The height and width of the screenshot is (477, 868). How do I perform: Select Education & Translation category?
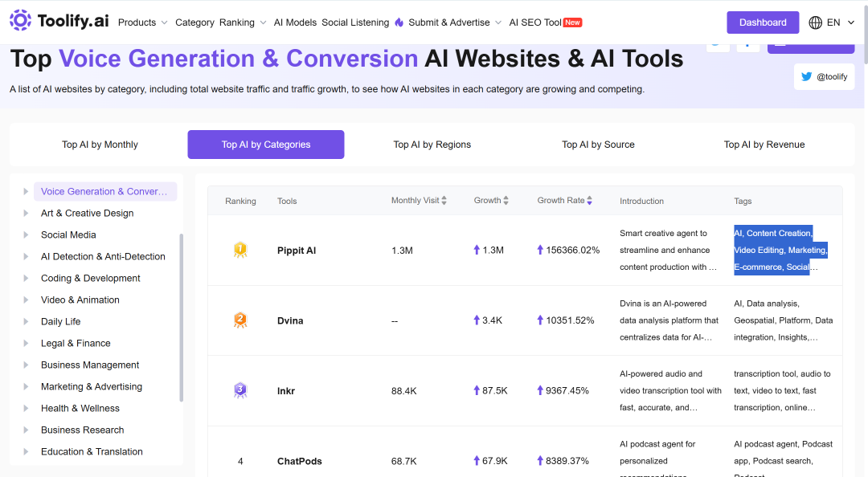92,451
